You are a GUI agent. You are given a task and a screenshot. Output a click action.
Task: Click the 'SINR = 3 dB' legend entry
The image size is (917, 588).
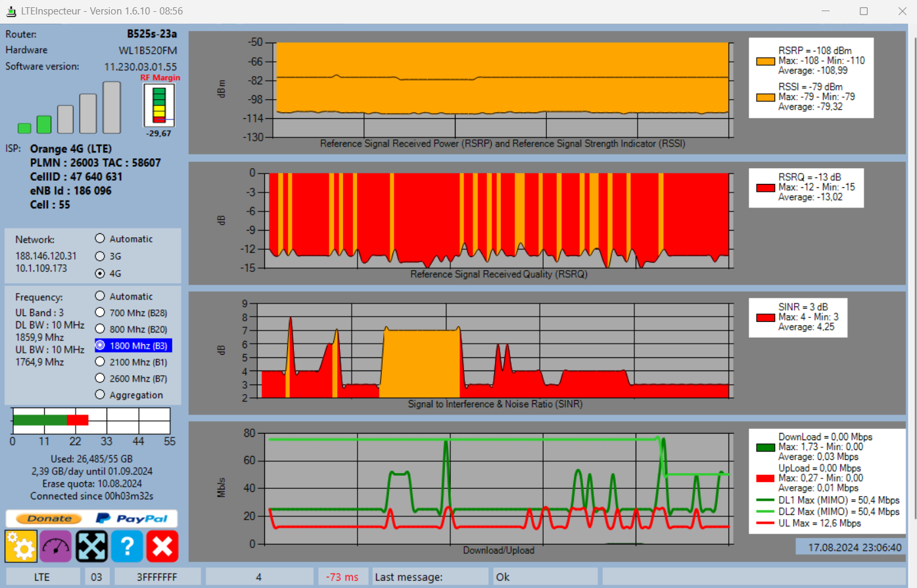click(803, 307)
